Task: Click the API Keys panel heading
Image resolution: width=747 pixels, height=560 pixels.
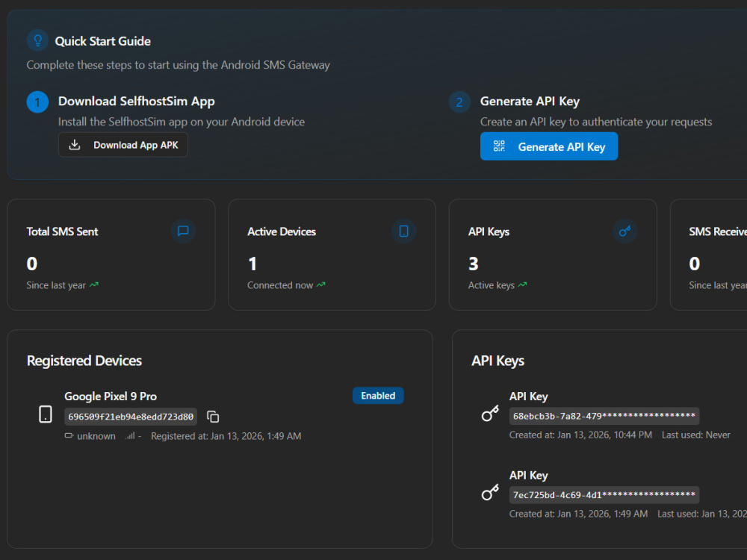Action: tap(498, 361)
